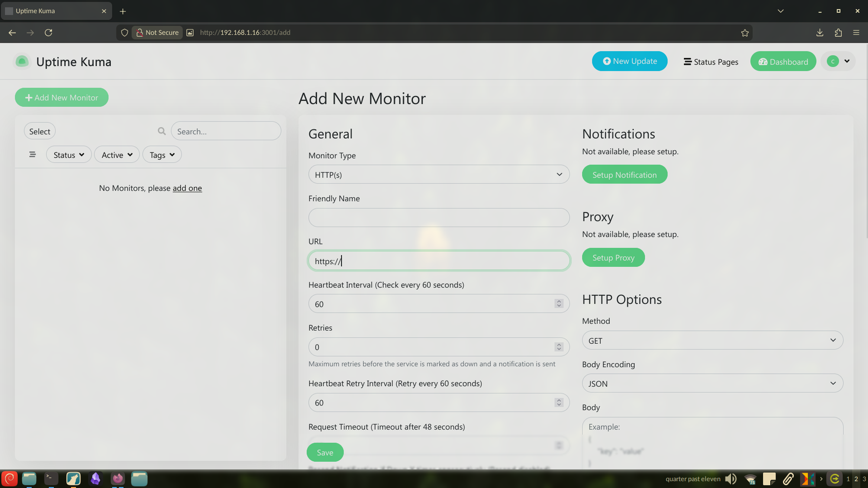
Task: Open the Wi-Fi network tray icon
Action: [x=750, y=479]
